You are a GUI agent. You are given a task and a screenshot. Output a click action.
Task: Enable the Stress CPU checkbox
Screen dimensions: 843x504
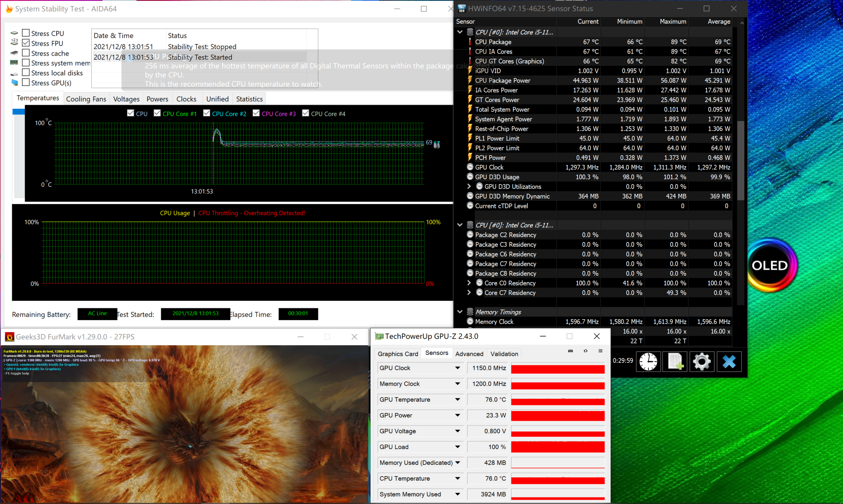[x=26, y=33]
